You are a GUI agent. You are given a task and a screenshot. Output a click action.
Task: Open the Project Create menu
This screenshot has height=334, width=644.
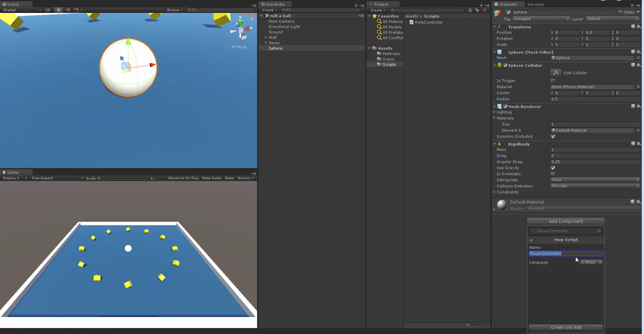coord(378,10)
